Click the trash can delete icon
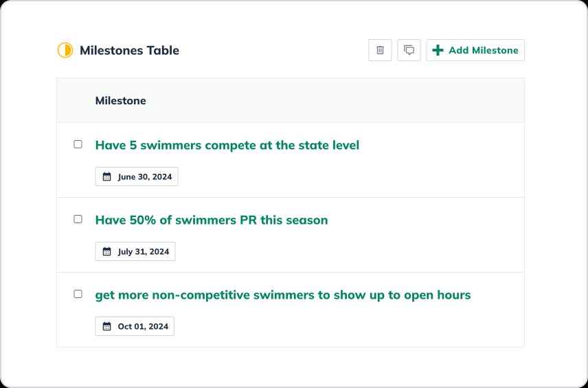The height and width of the screenshot is (388, 588). pyautogui.click(x=380, y=50)
